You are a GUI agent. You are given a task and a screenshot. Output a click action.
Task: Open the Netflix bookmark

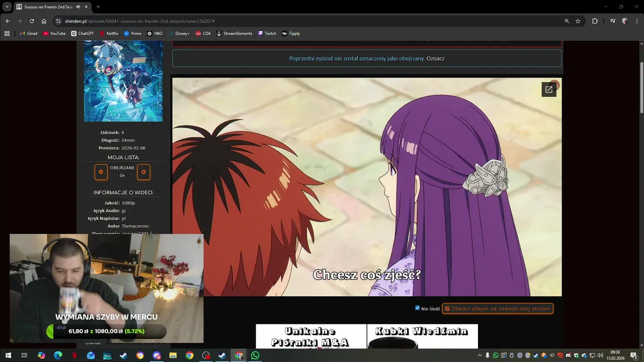point(109,34)
